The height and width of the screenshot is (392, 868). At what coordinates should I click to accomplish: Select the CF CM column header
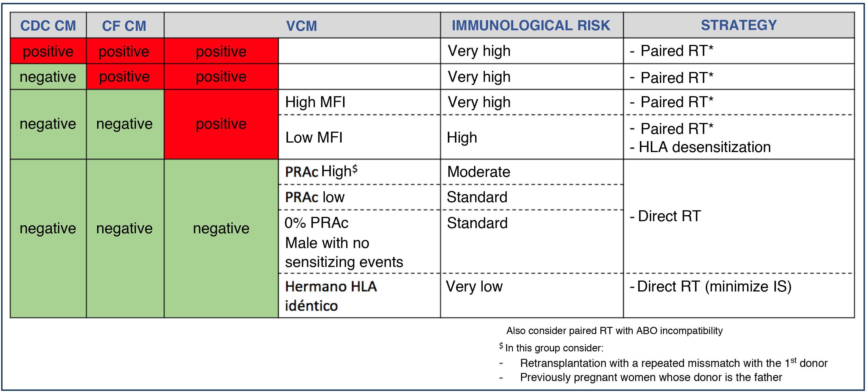[124, 26]
